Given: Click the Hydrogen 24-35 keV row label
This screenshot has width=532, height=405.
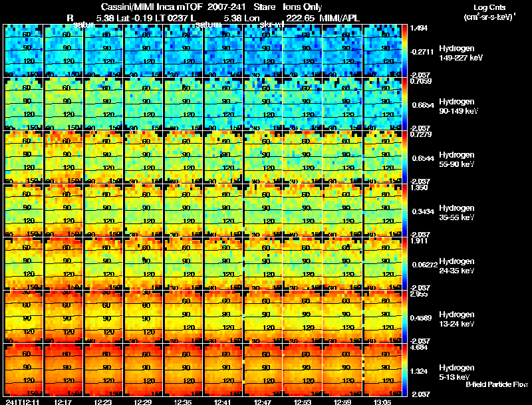Looking at the screenshot, I should (x=457, y=266).
